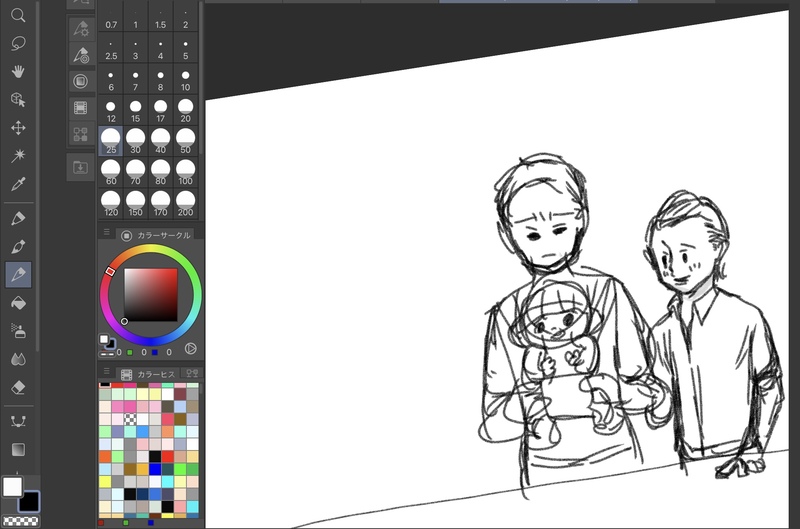Select the Lasso selection tool
The image size is (800, 529).
tap(18, 43)
